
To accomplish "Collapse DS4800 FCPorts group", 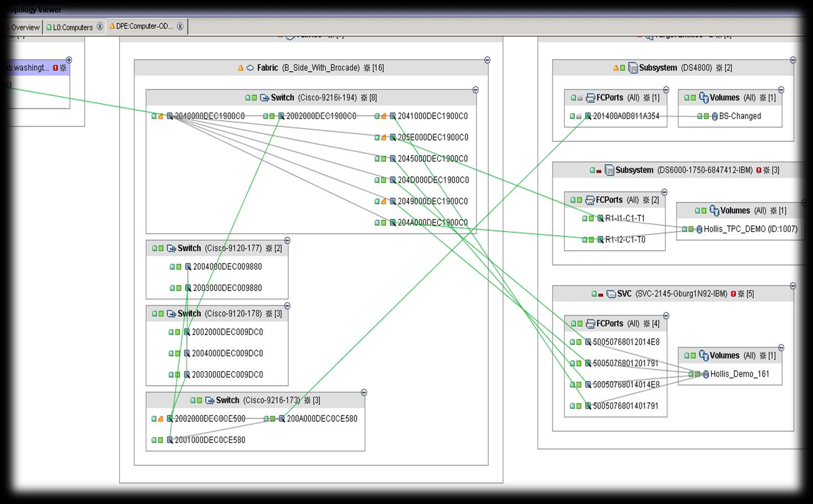I will [x=666, y=90].
